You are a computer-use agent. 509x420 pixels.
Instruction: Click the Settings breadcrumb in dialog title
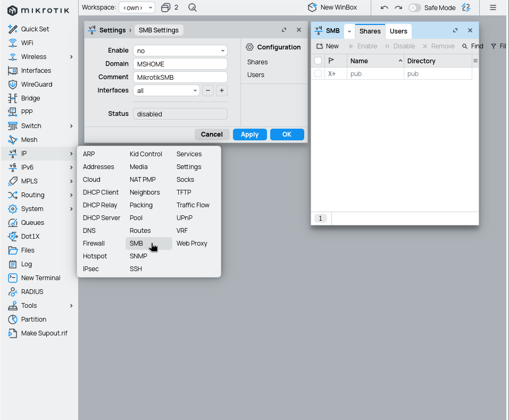click(x=112, y=30)
